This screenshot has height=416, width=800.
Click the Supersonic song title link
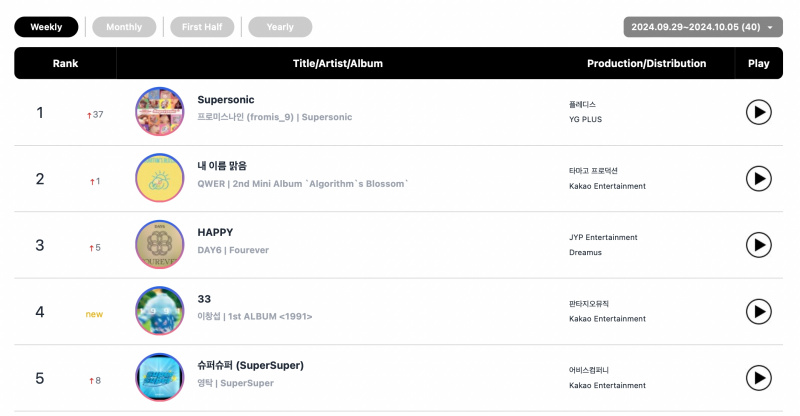click(226, 100)
